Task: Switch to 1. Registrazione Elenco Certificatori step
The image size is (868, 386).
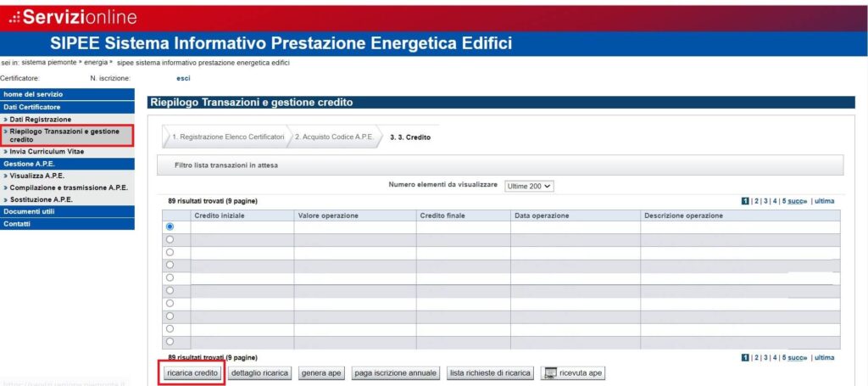Action: pos(225,137)
